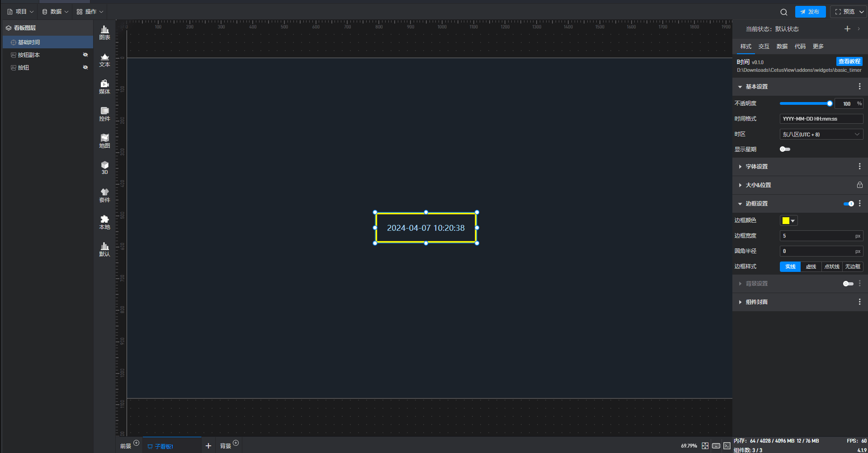868x453 pixels.
Task: Select 点状线 dotted border style
Action: 832,267
